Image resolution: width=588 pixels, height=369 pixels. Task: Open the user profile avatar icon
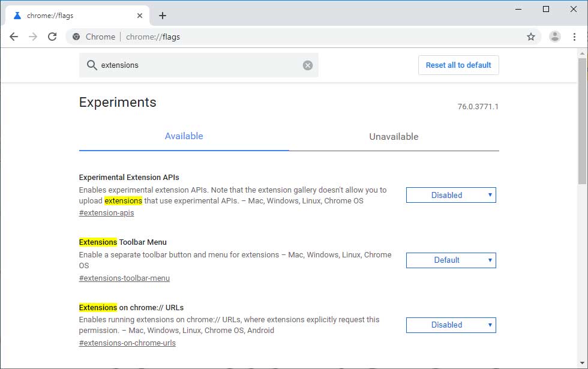coord(555,37)
